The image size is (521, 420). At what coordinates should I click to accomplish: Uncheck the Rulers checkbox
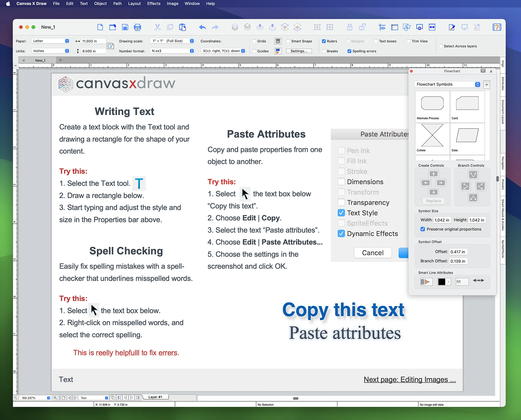click(324, 41)
